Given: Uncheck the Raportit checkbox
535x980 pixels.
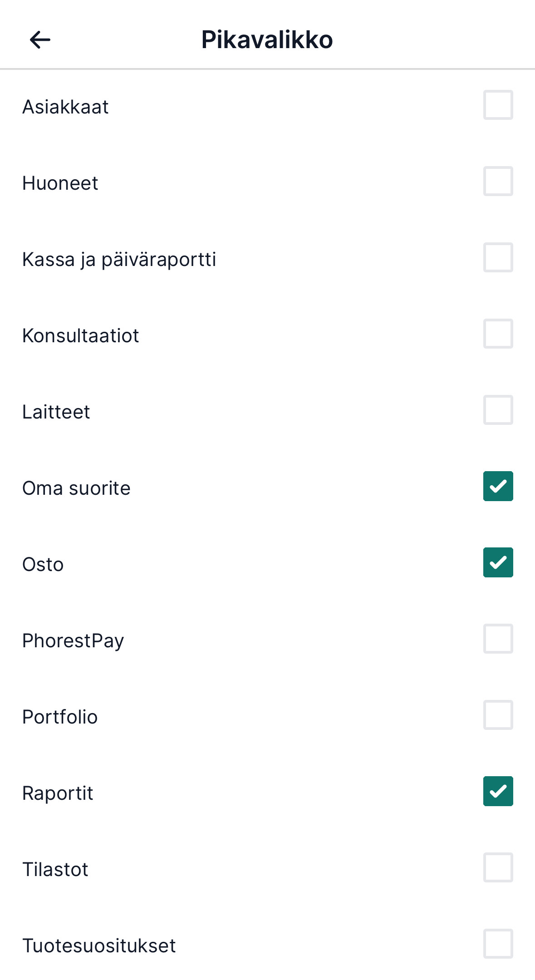Looking at the screenshot, I should 498,791.
